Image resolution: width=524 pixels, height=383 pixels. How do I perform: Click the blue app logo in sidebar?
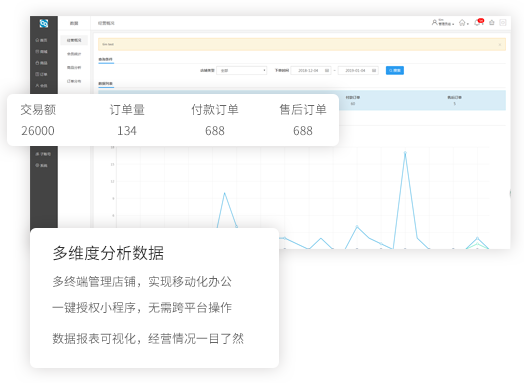point(44,23)
